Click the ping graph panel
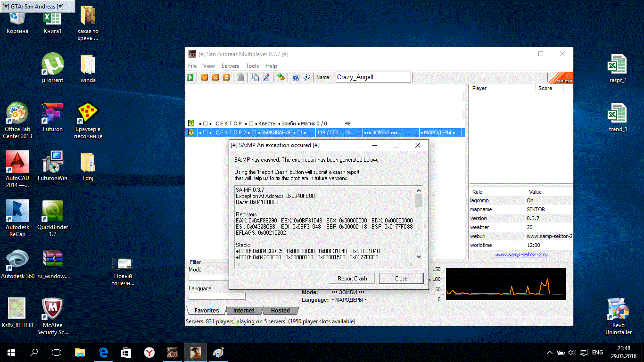This screenshot has height=362, width=644. [505, 284]
